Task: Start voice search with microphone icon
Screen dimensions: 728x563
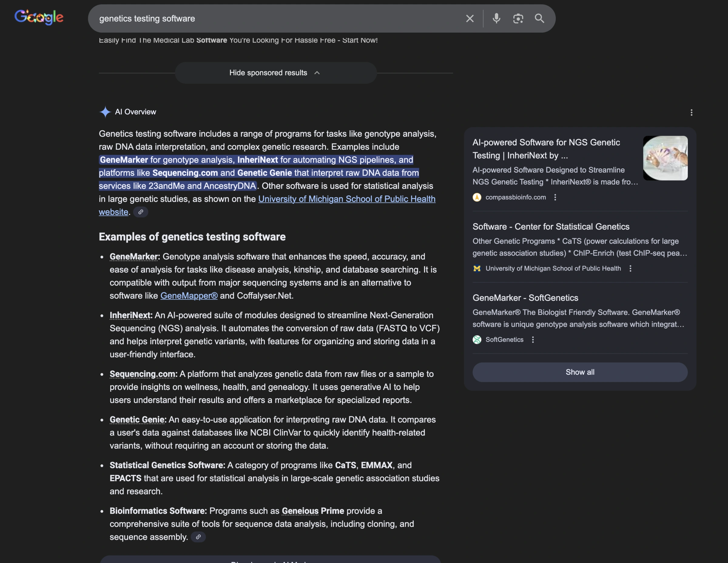Action: (x=496, y=18)
